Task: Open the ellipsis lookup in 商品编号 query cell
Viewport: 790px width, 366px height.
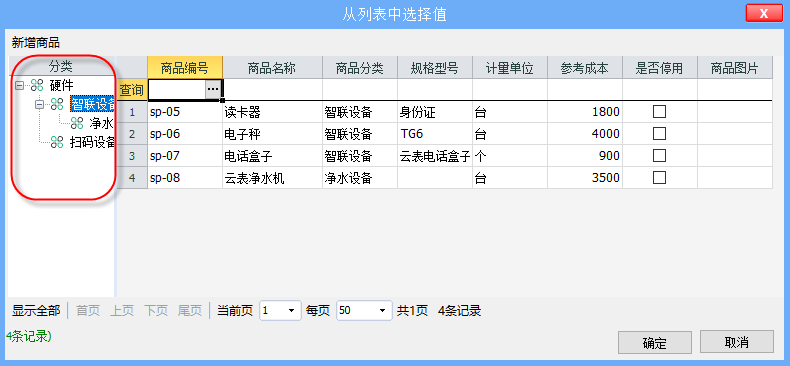Action: [213, 89]
